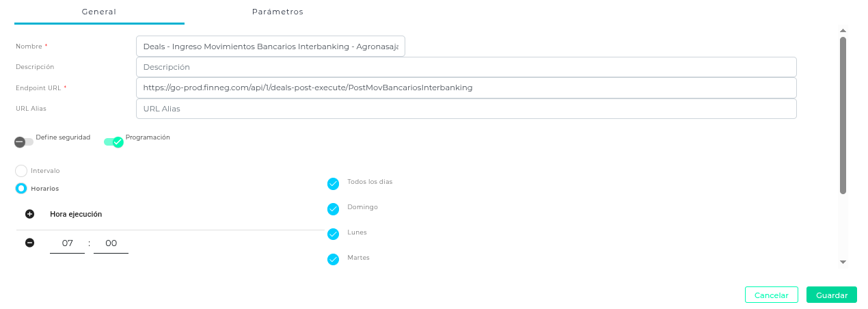The height and width of the screenshot is (309, 868).
Task: Click the minus icon to remove 07:00 schedule
Action: (29, 243)
